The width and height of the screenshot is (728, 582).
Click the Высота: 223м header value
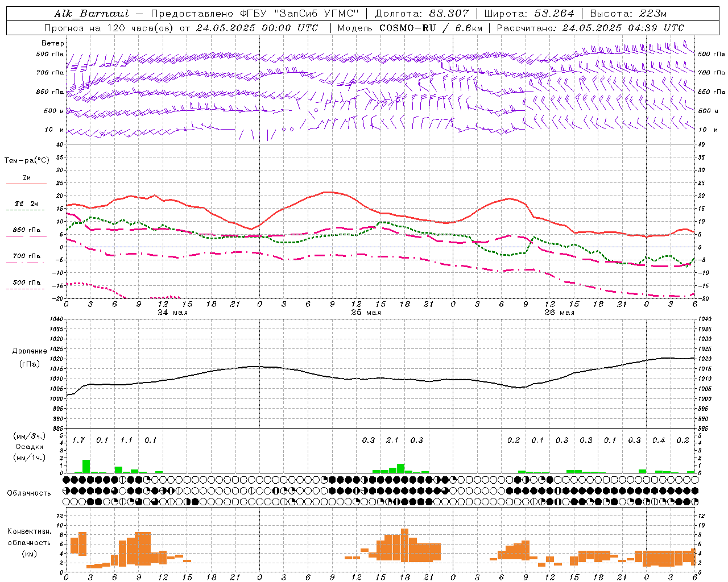click(628, 14)
